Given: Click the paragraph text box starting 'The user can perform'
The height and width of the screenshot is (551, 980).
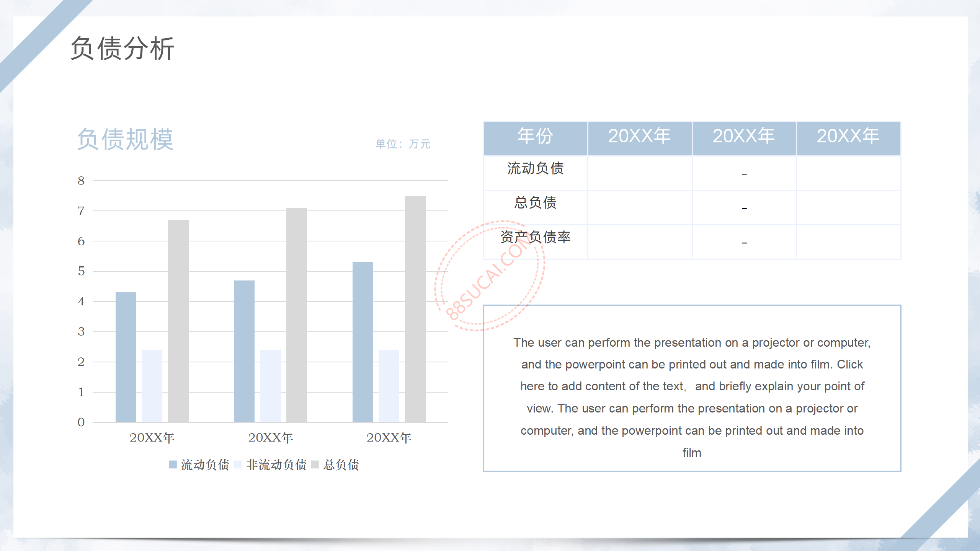Looking at the screenshot, I should 692,388.
